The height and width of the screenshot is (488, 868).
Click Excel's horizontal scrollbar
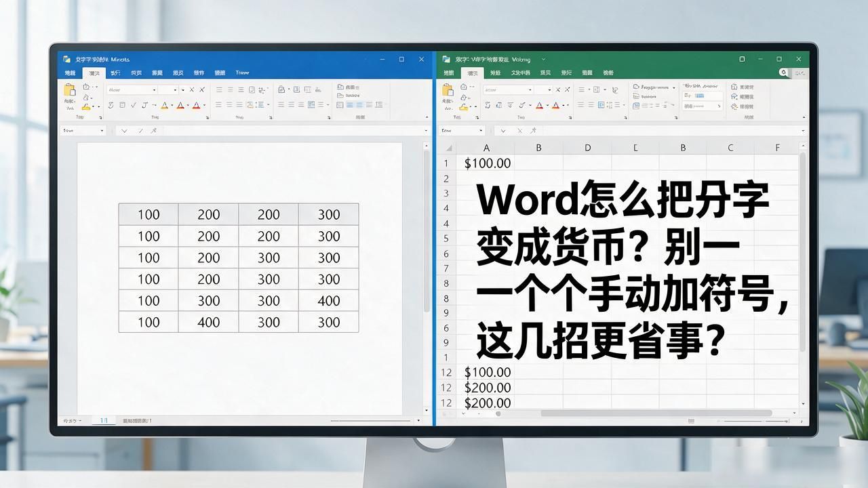[656, 413]
